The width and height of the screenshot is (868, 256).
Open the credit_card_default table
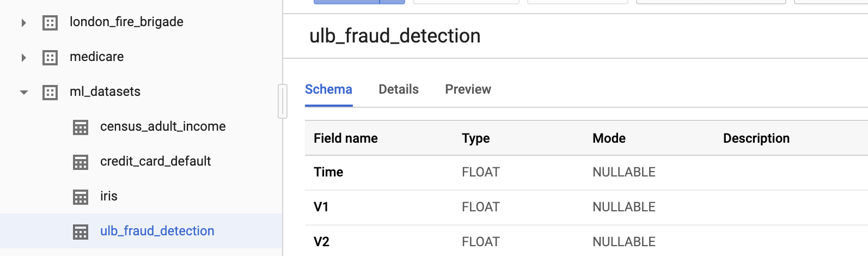(x=155, y=161)
